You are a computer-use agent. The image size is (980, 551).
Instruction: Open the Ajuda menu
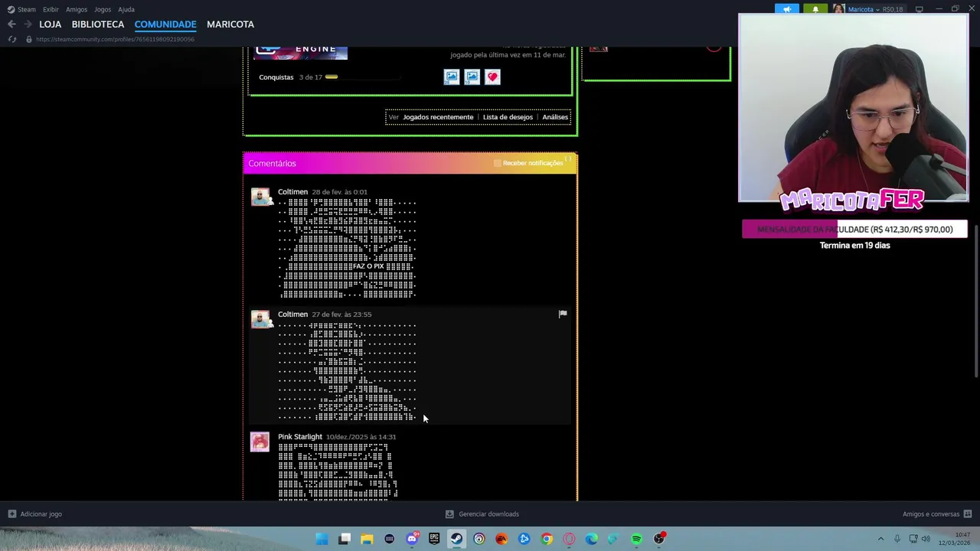pyautogui.click(x=126, y=9)
